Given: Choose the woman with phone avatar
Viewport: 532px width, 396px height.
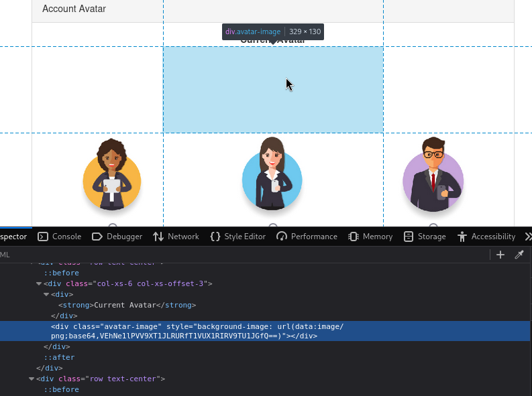Looking at the screenshot, I should pos(272,174).
